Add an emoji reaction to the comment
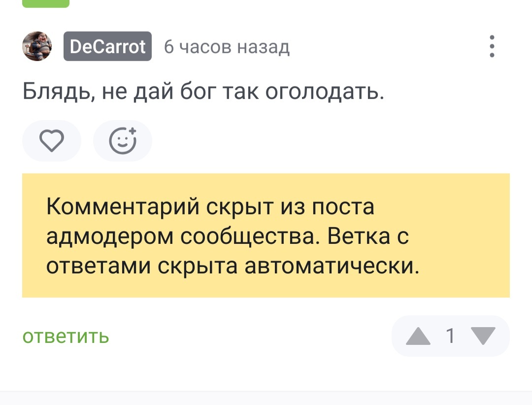532x405 pixels. [x=123, y=141]
